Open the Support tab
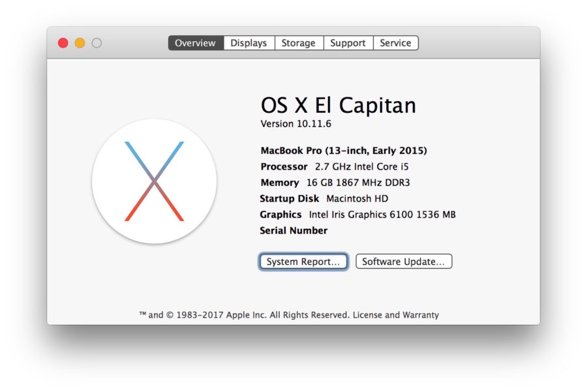Image resolution: width=587 pixels, height=392 pixels. click(348, 43)
